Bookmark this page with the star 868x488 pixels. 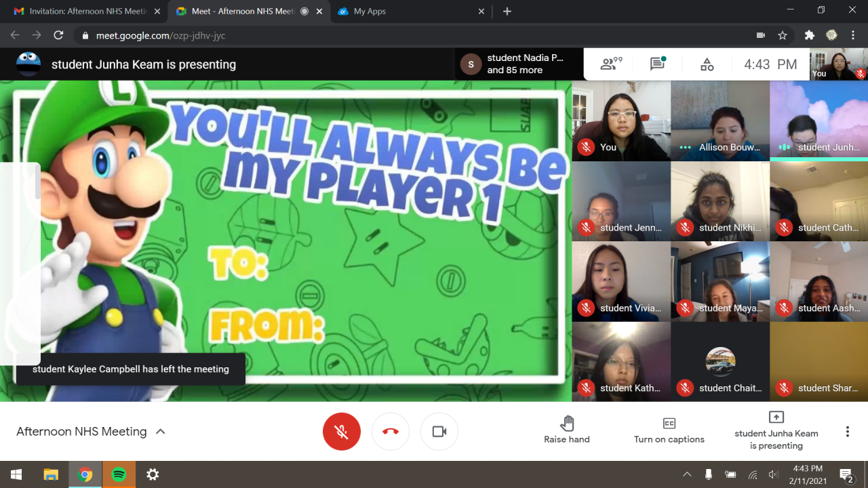point(783,35)
